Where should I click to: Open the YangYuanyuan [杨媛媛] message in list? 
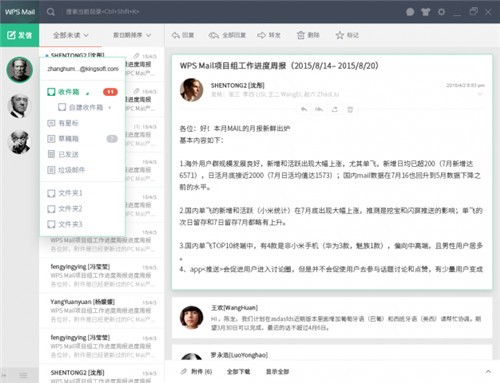(102, 311)
